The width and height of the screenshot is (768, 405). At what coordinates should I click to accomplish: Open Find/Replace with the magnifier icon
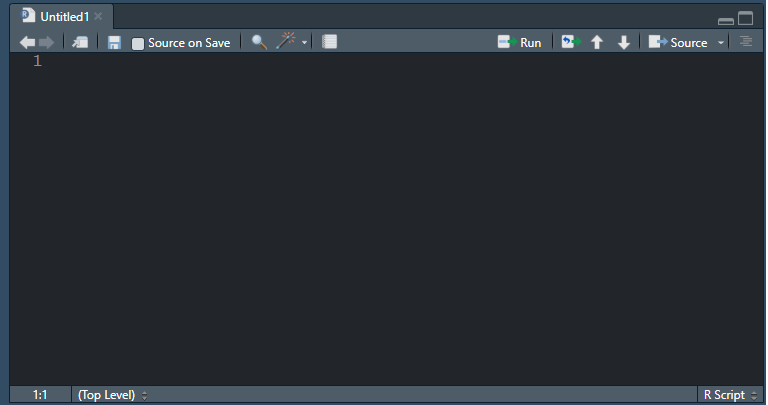coord(259,42)
